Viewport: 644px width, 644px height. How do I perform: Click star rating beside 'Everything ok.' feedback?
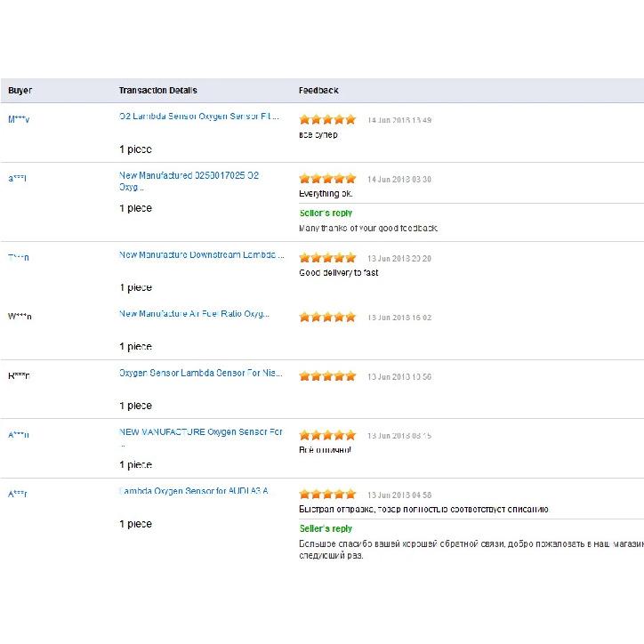(327, 179)
